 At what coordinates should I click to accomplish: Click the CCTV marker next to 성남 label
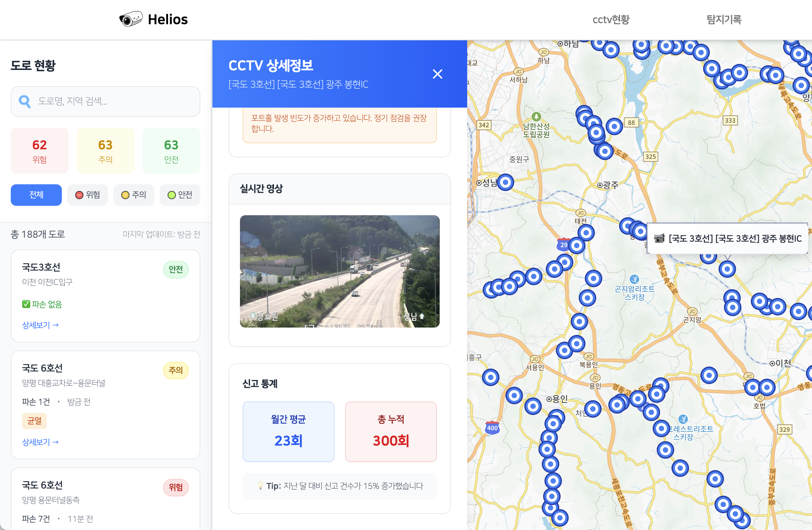tap(505, 182)
